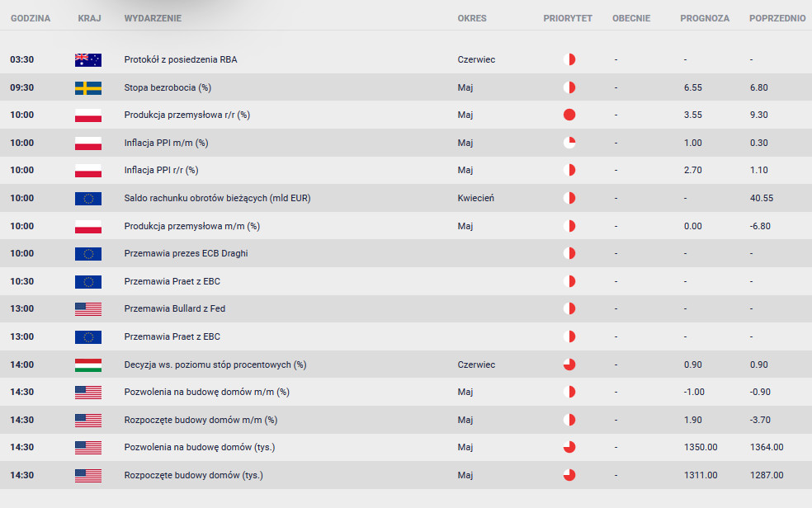The image size is (812, 508).
Task: Click the Swedish flag for Stopa bezrobocia
Action: [x=88, y=88]
